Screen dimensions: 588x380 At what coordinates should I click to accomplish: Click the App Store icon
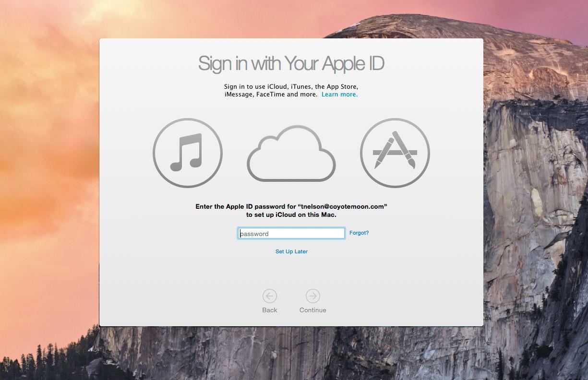point(395,153)
